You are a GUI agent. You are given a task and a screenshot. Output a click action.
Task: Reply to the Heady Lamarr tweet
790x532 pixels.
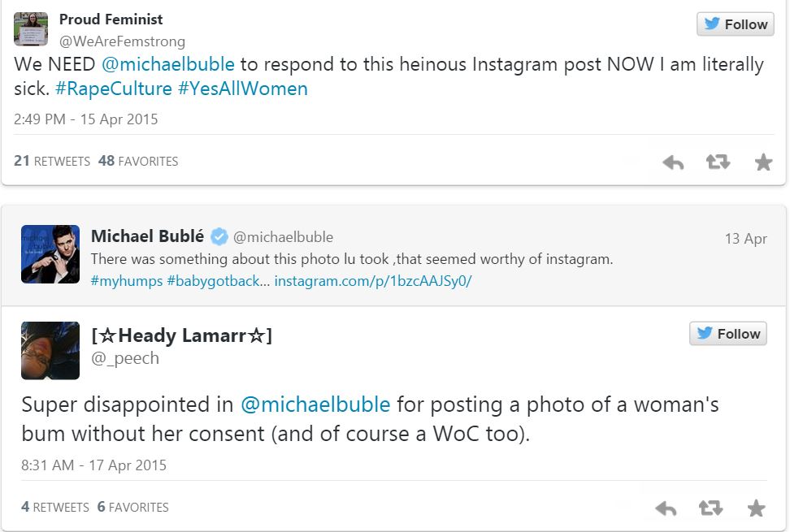pyautogui.click(x=666, y=508)
